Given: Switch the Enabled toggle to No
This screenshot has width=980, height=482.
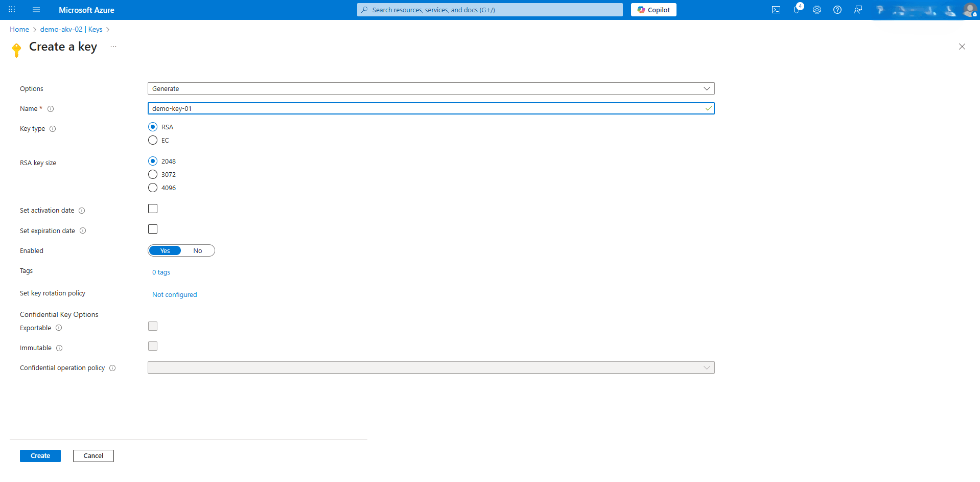Looking at the screenshot, I should click(x=198, y=250).
